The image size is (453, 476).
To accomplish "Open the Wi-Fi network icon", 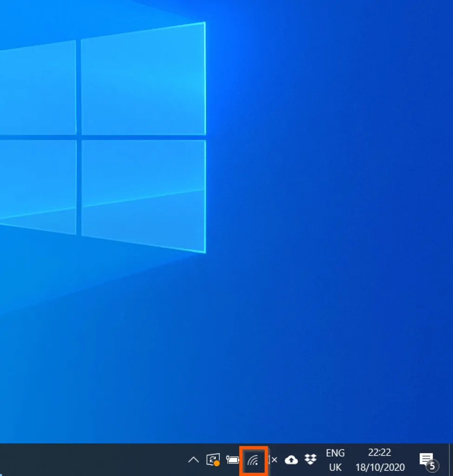I will tap(253, 461).
